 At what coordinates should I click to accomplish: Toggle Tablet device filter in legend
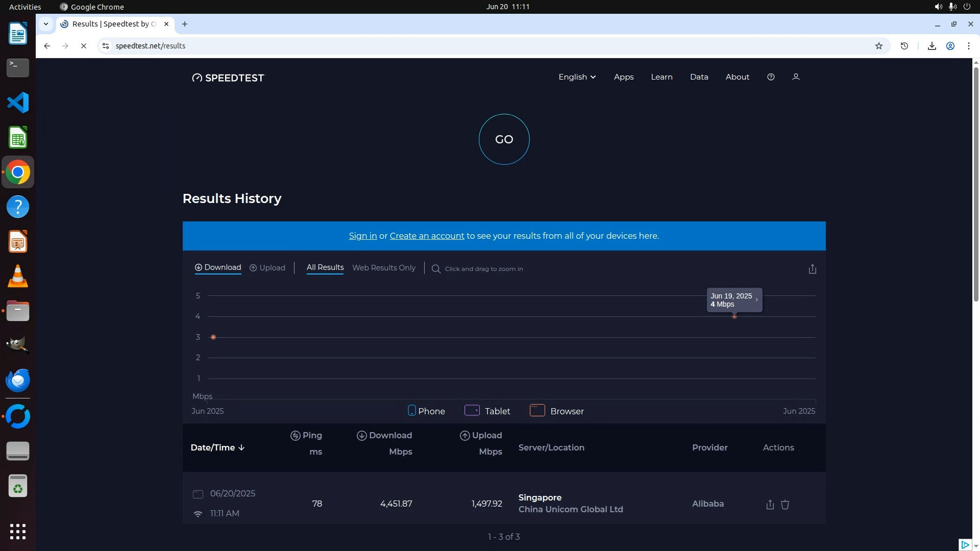[x=487, y=411]
